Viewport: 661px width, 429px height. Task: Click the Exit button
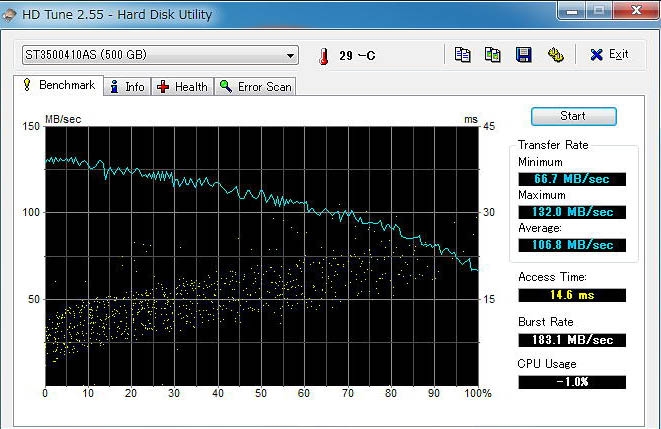click(x=609, y=54)
